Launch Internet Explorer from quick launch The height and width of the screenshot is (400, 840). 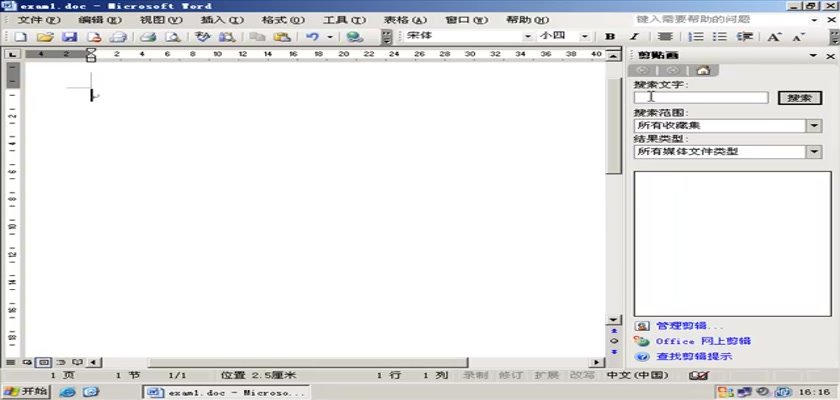tap(68, 393)
